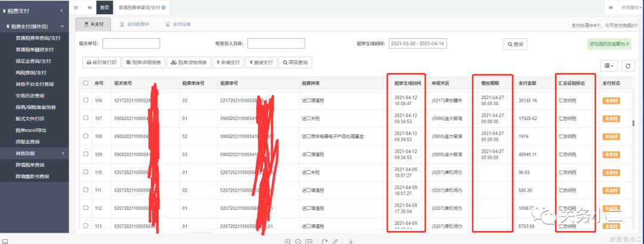Click the pencil edit icon in viewer bar

click(335, 242)
